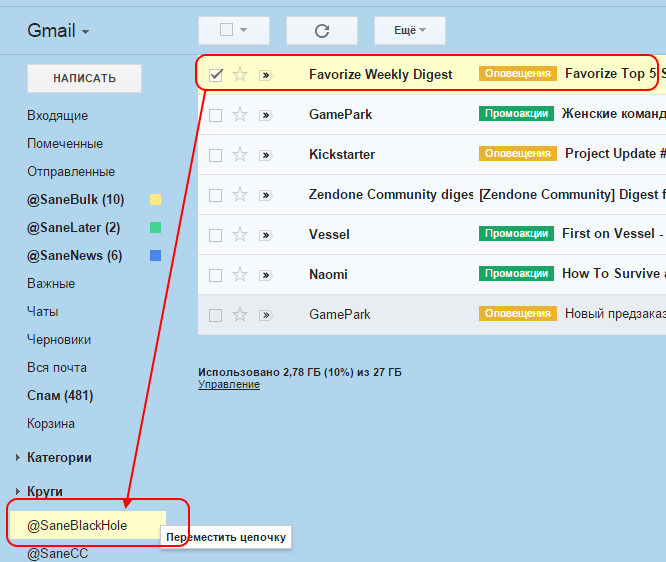Star the Favorize Weekly Digest email
Image resolution: width=666 pixels, height=562 pixels.
tap(240, 75)
